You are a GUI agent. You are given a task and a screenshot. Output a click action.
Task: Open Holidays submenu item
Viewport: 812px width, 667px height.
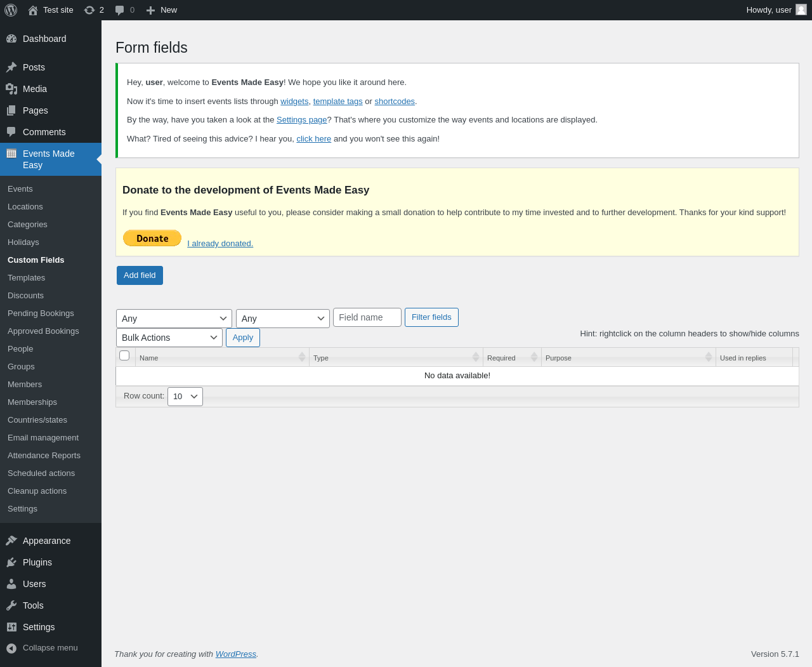(x=23, y=242)
